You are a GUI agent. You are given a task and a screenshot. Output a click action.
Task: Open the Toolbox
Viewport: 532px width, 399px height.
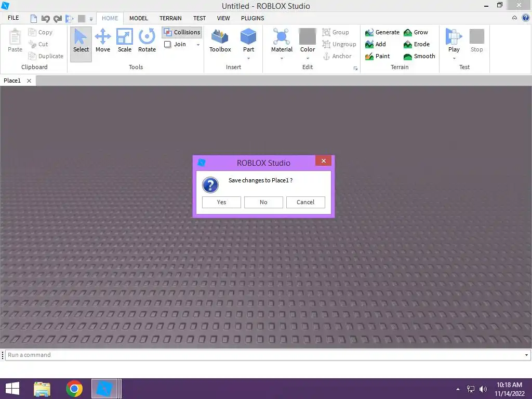click(x=220, y=41)
